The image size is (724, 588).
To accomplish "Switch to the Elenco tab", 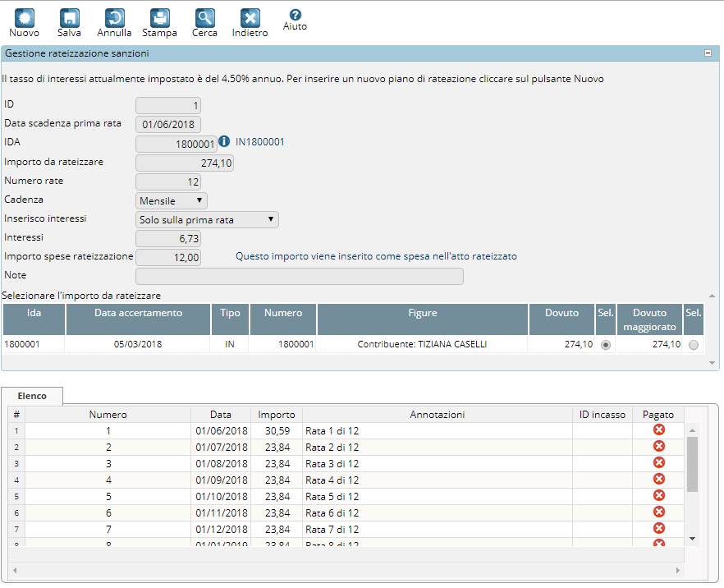I will click(x=33, y=396).
